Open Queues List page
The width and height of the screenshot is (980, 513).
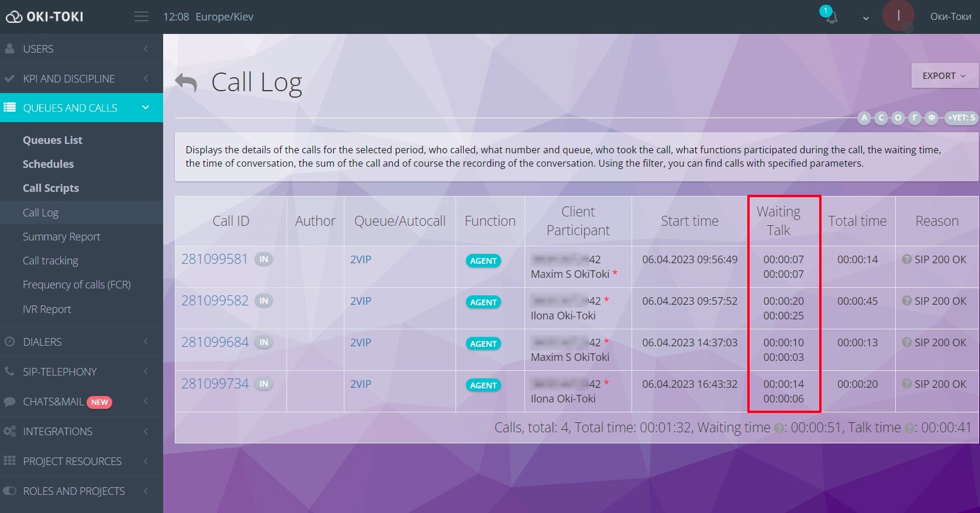click(53, 140)
